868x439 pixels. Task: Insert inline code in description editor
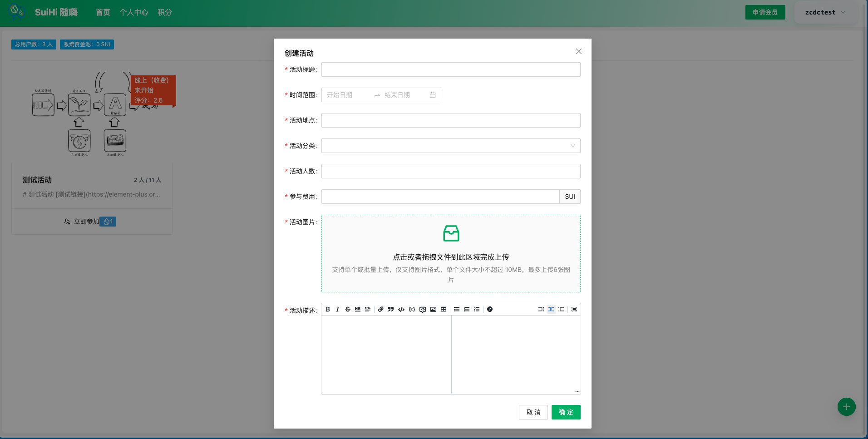click(401, 309)
